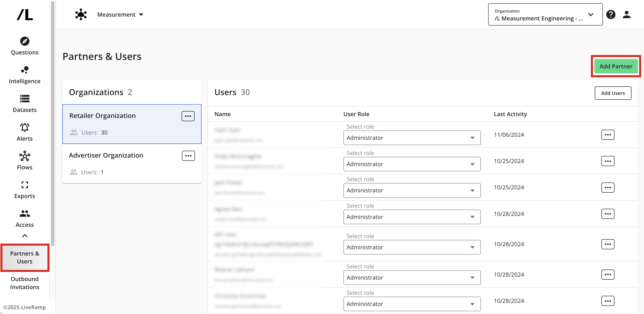Collapse the Access submenu chevron
The height and width of the screenshot is (314, 644).
pos(25,236)
